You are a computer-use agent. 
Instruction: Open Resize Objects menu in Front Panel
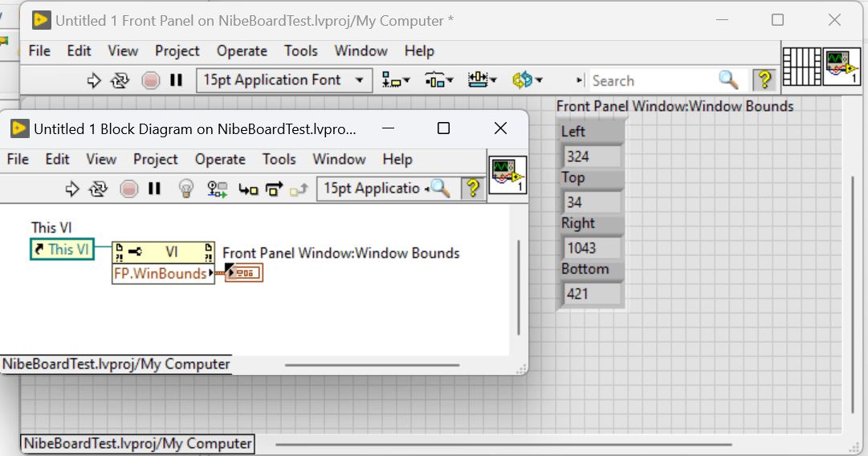(x=482, y=81)
